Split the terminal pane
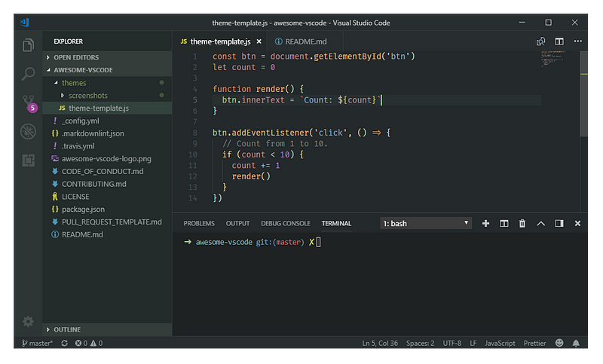 (504, 223)
